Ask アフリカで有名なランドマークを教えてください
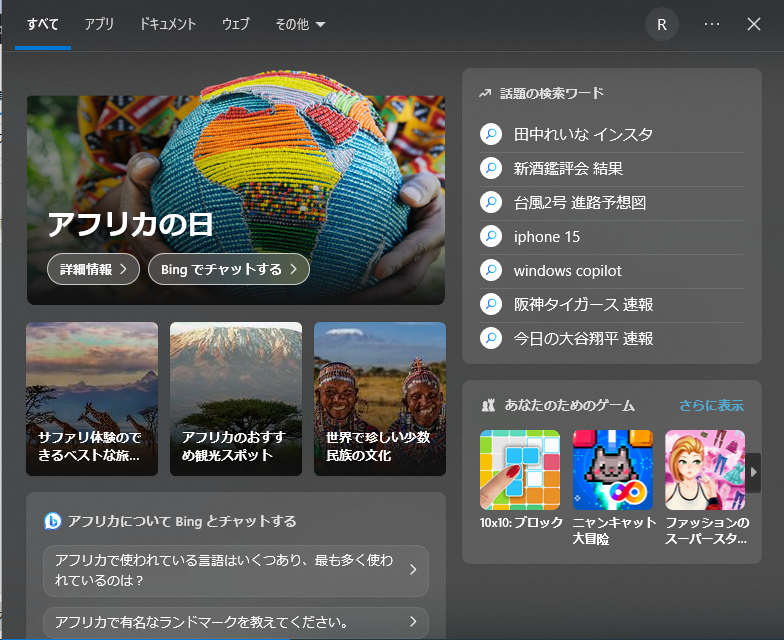The height and width of the screenshot is (640, 784). [x=236, y=622]
